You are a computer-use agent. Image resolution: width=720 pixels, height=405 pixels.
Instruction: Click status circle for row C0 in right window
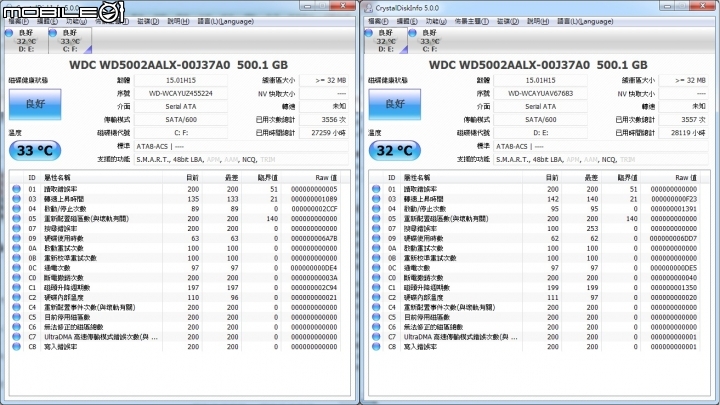point(376,277)
